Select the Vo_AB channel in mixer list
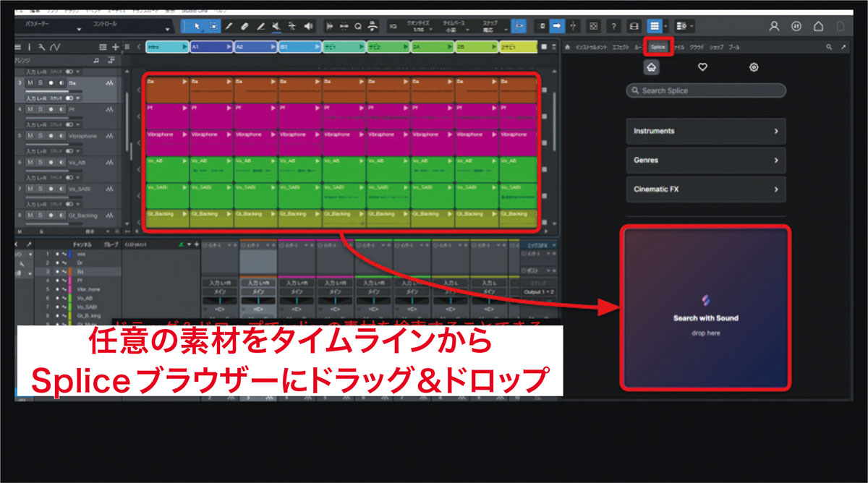The width and height of the screenshot is (868, 483). (x=80, y=297)
